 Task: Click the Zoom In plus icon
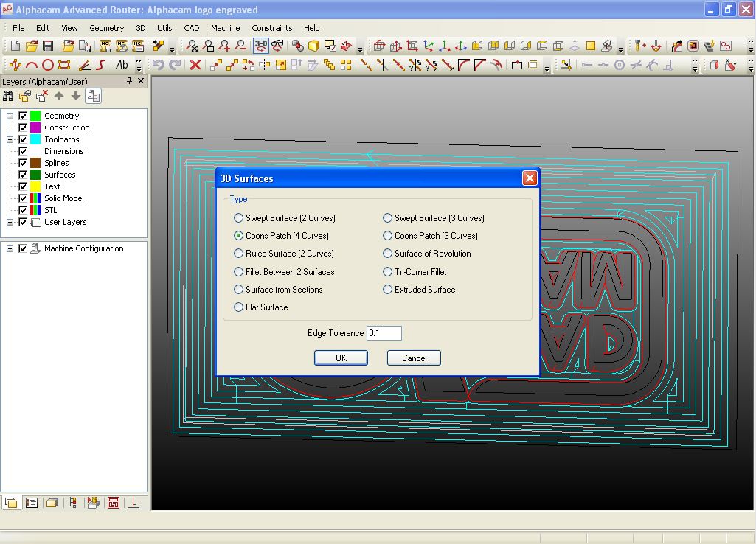click(225, 46)
